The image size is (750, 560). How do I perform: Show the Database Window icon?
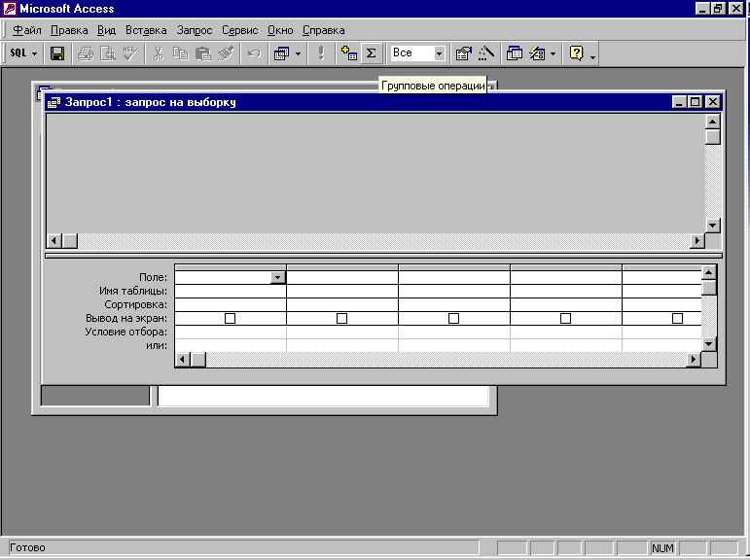(x=515, y=53)
